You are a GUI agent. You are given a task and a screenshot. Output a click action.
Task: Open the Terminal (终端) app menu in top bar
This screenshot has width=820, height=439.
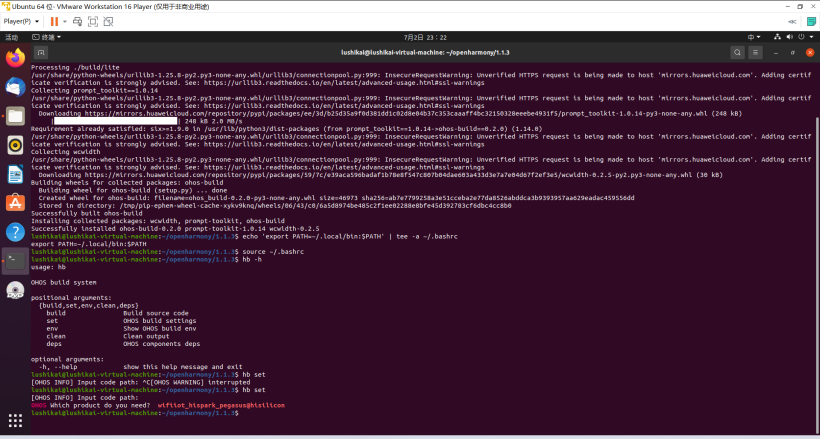(47, 37)
